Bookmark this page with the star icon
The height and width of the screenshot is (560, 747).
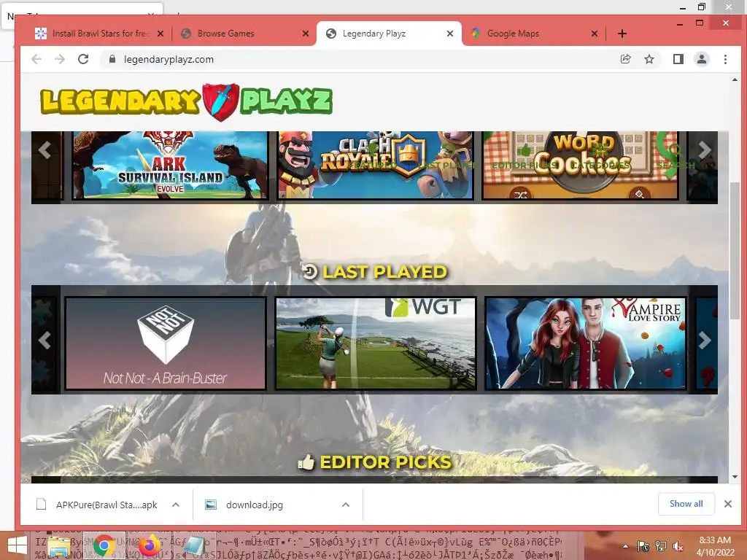pos(649,59)
